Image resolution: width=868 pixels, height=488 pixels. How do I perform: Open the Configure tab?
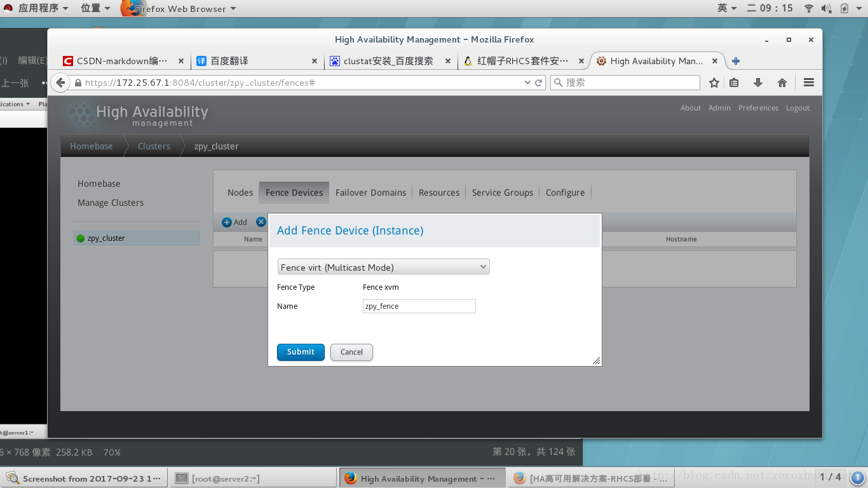[565, 193]
